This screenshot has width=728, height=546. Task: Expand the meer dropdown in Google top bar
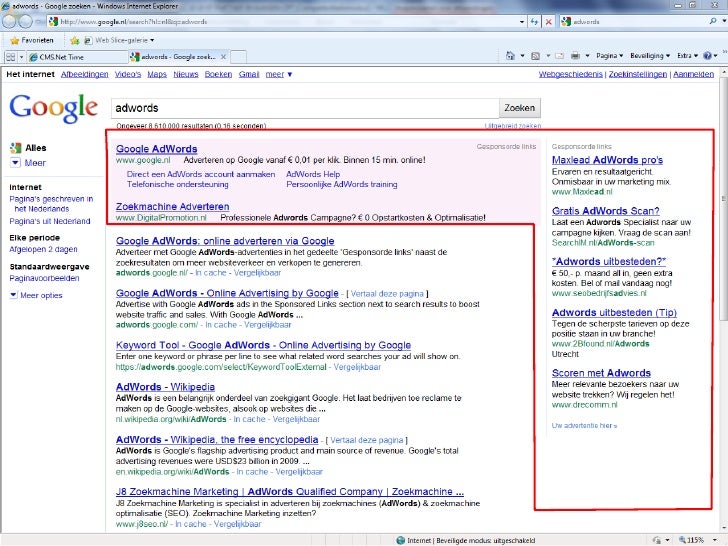point(279,74)
